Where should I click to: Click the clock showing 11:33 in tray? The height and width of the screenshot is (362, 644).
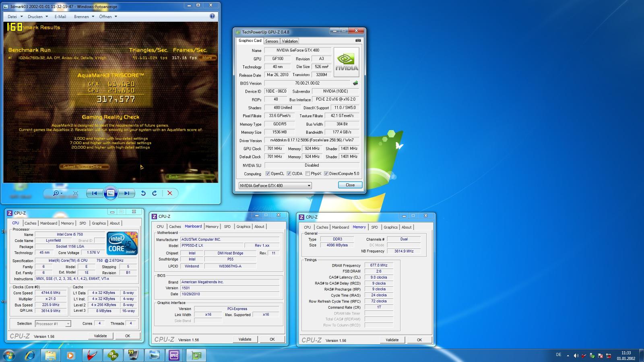(x=626, y=353)
